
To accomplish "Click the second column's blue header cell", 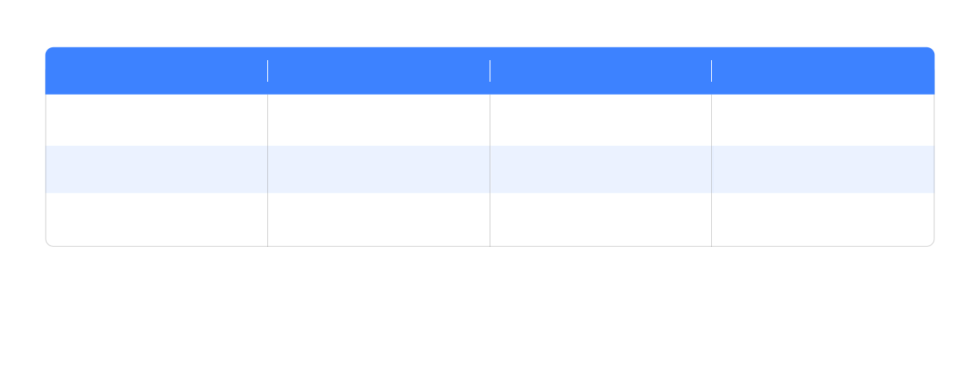I will [379, 71].
